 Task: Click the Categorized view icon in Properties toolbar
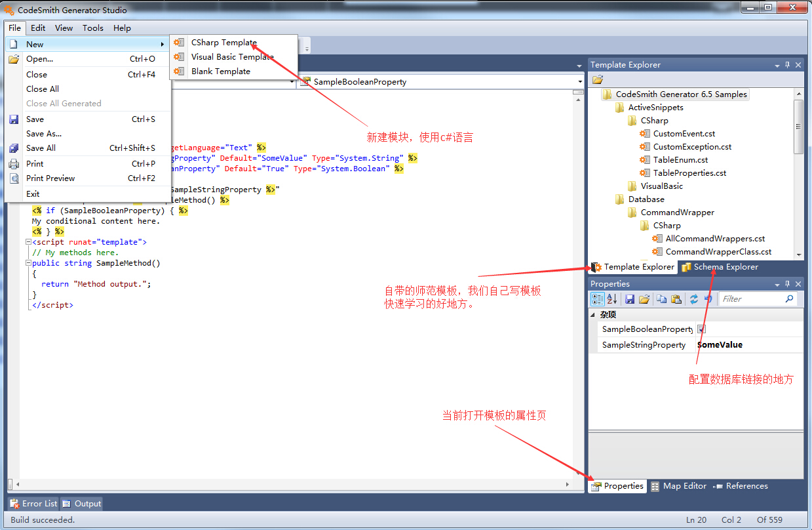coord(598,299)
